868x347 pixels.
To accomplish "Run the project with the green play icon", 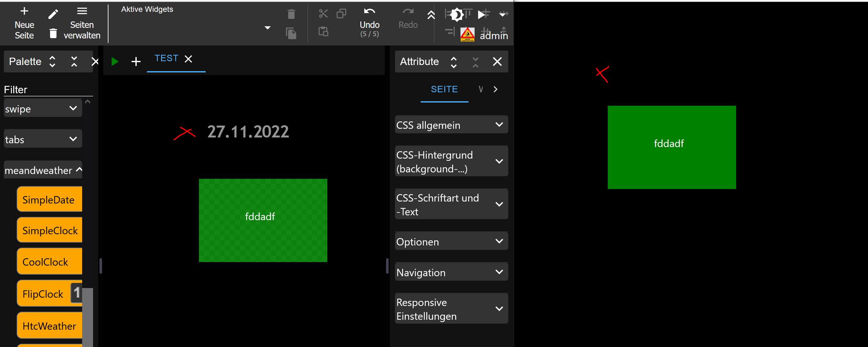I will [x=115, y=62].
